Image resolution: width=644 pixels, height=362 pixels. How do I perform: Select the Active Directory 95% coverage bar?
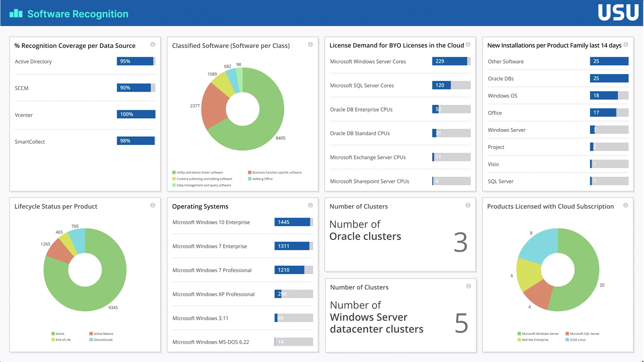[x=136, y=61]
